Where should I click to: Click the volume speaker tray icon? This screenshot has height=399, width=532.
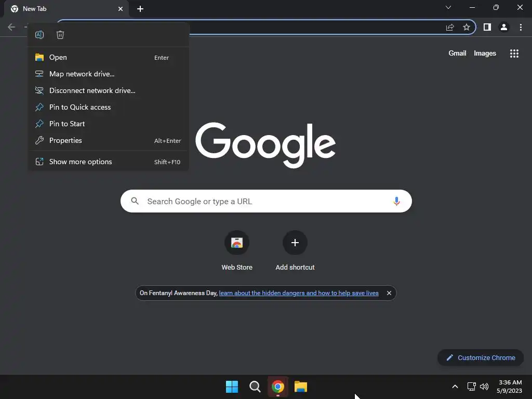(484, 387)
